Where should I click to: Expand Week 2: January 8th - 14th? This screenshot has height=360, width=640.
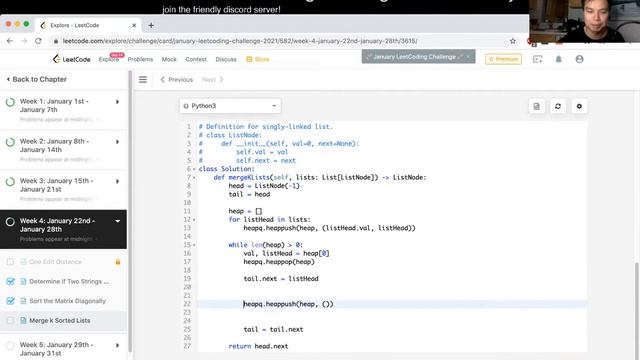118,142
